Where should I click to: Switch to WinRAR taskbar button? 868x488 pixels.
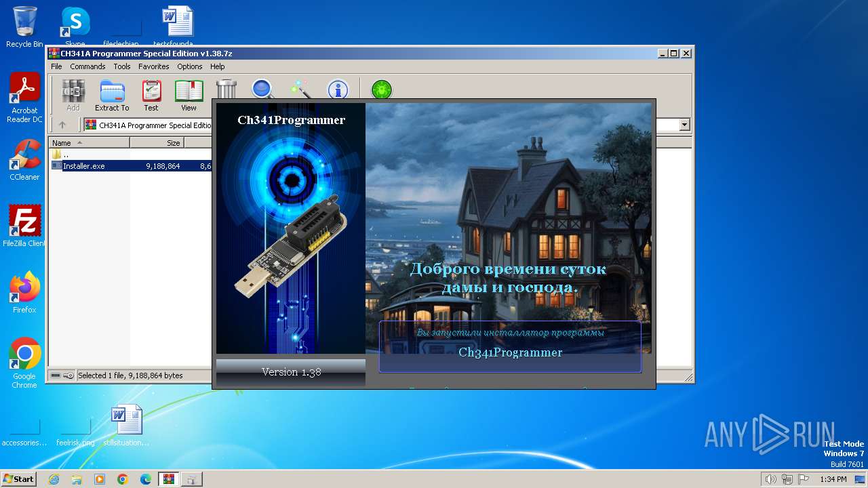pos(169,479)
